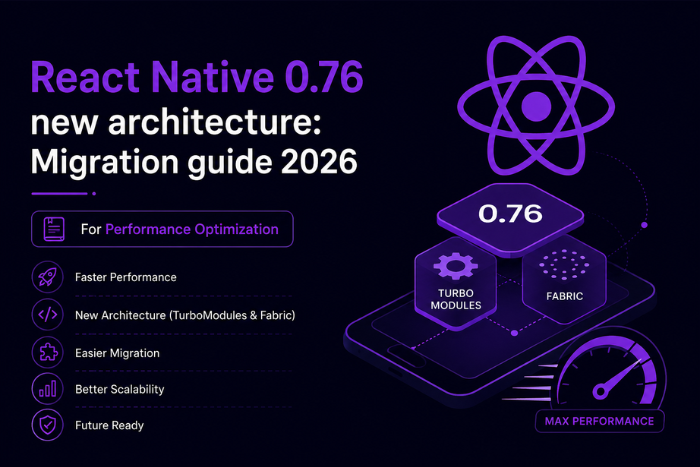Screen dimensions: 700x467
Task: Click the Better Scalability text
Action: (x=120, y=389)
